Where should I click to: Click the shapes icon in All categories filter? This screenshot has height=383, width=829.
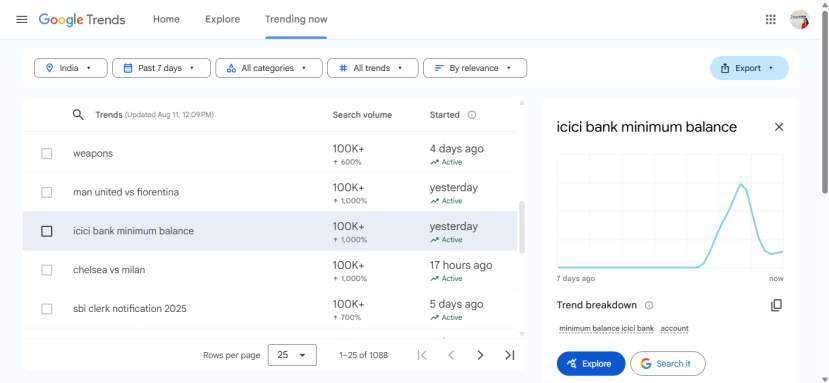pyautogui.click(x=231, y=68)
